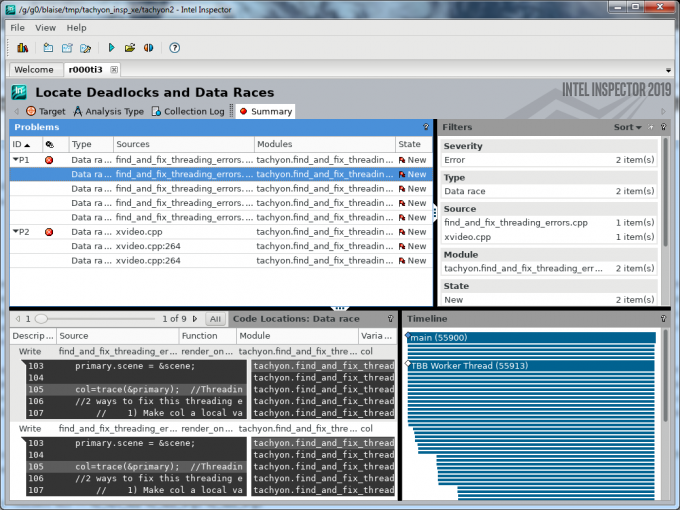Go to next code location arrow

pyautogui.click(x=195, y=319)
